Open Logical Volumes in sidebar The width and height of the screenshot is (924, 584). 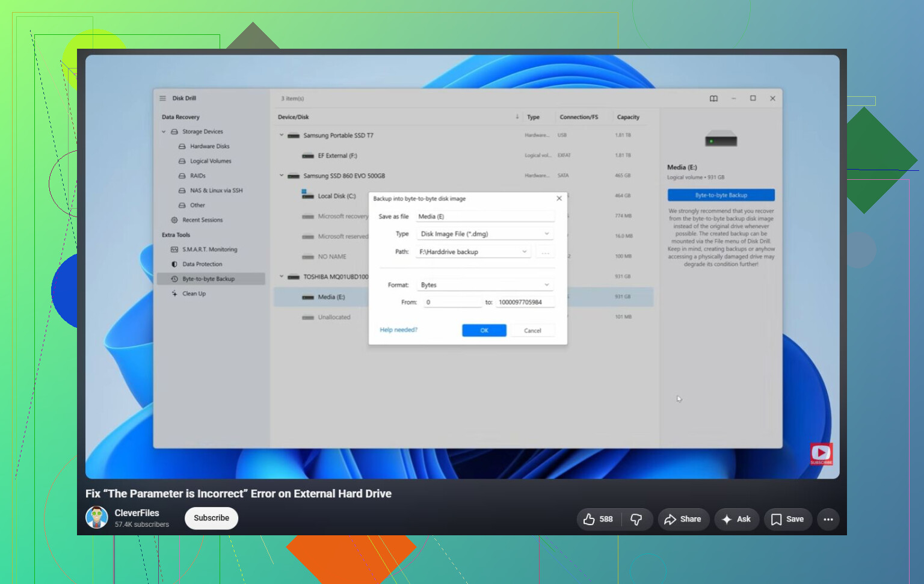[211, 161]
